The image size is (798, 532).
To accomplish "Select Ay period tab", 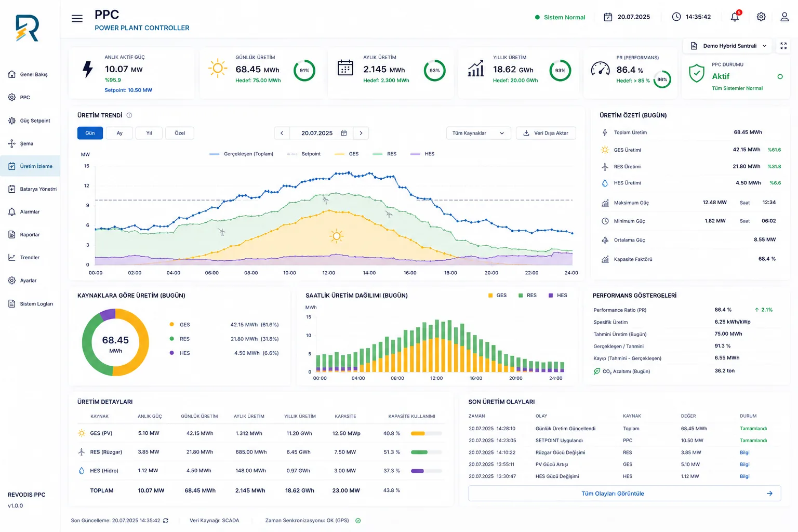I will [x=119, y=133].
